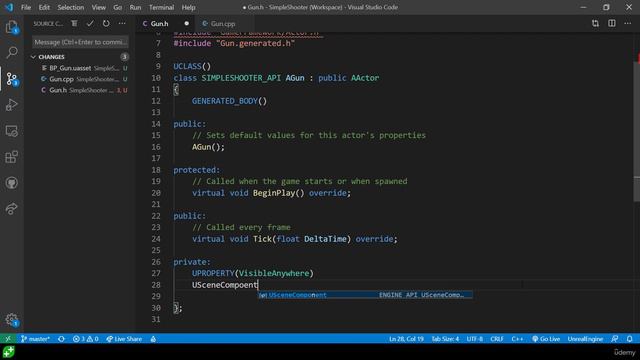Screen dimensions: 640x360
Task: Synchronize changes via status bar sync icon
Action: click(x=61, y=339)
